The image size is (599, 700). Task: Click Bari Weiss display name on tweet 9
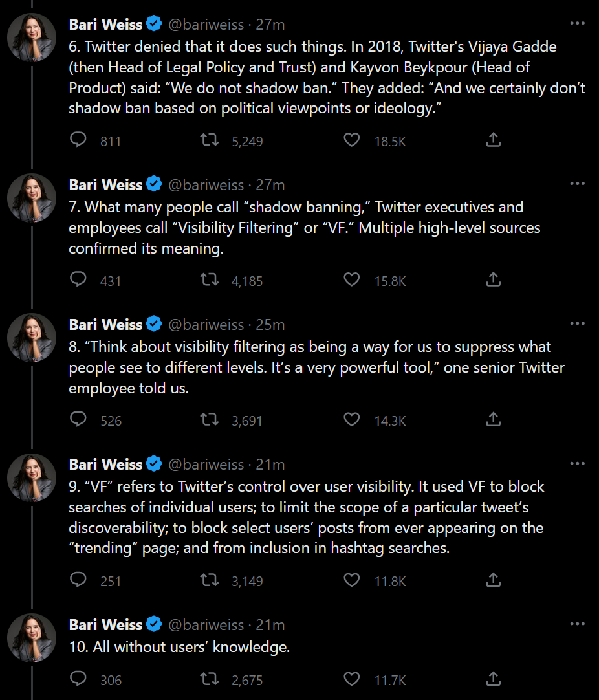[x=105, y=465]
